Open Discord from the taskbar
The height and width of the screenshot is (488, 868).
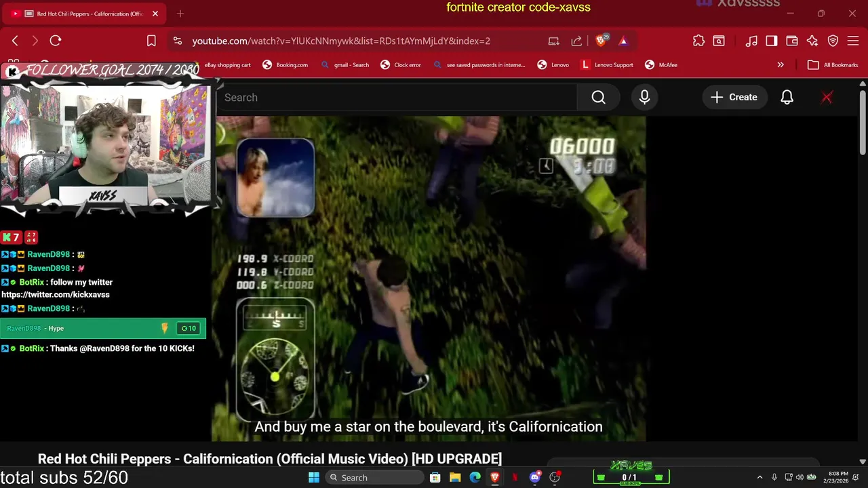click(535, 478)
